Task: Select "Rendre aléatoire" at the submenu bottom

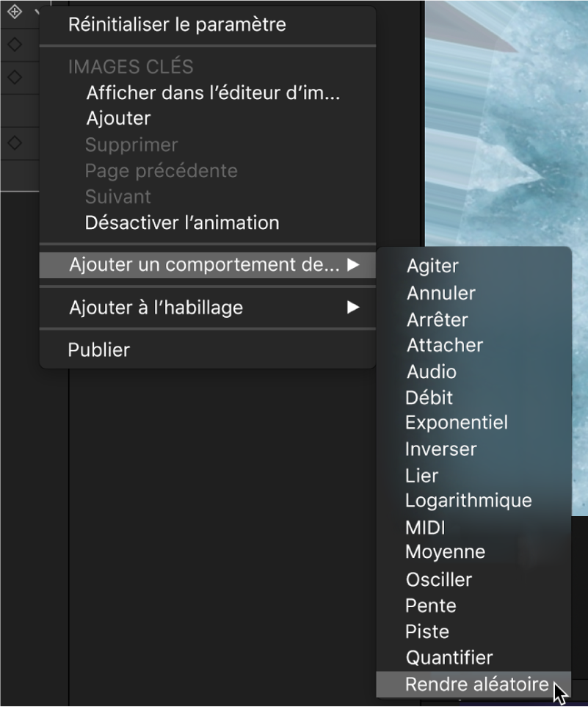Action: pyautogui.click(x=476, y=684)
